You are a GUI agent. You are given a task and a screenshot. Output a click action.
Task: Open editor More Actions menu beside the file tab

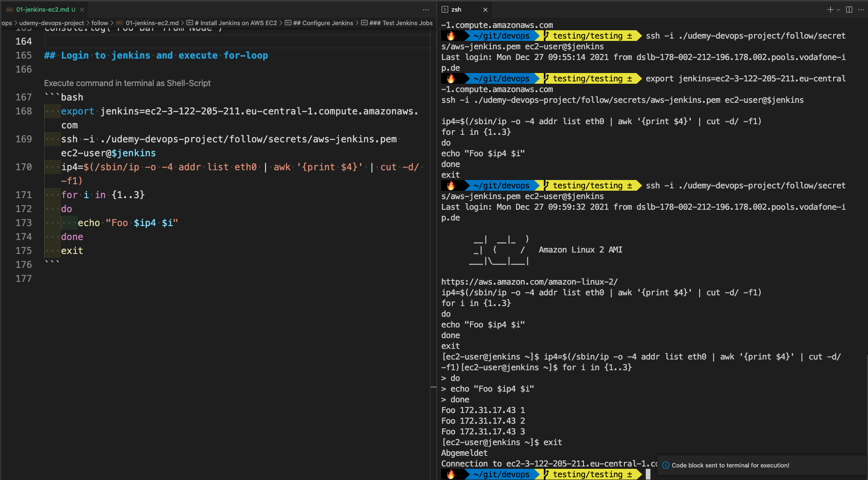[426, 9]
